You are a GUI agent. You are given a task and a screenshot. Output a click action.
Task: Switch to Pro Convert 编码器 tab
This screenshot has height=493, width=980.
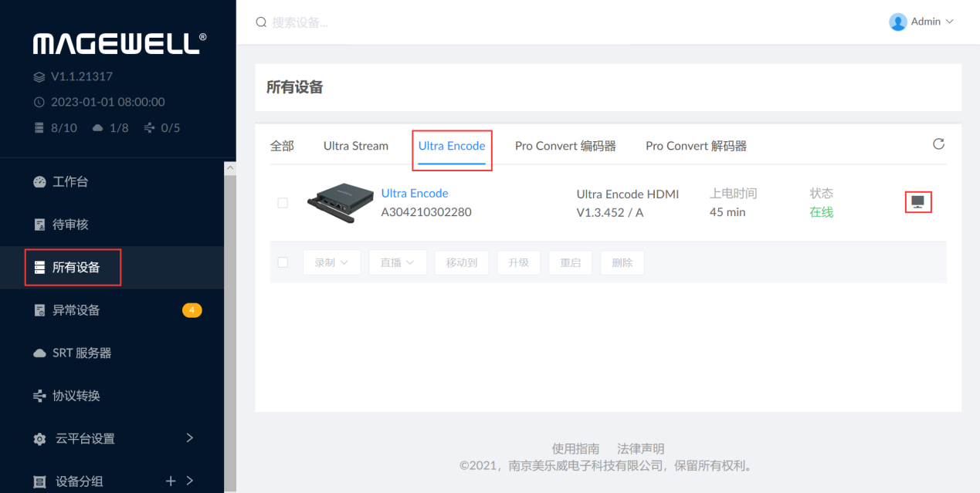tap(565, 146)
